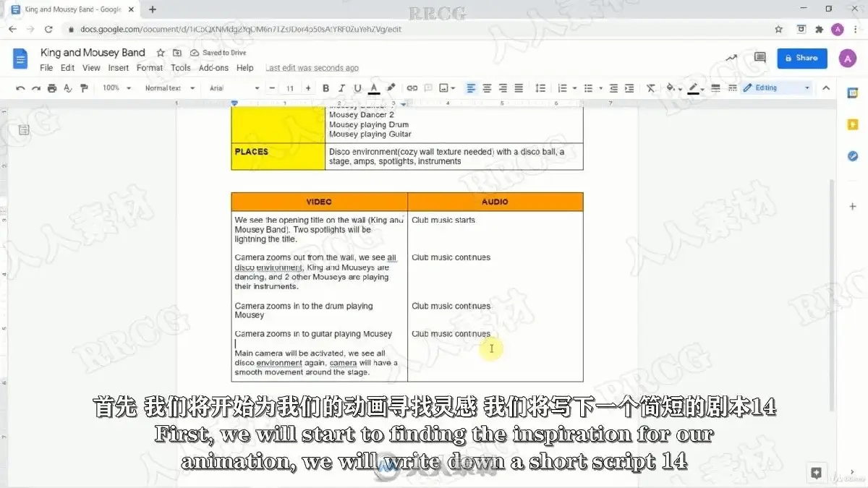868x488 pixels.
Task: Open the line spacing options
Action: click(x=540, y=88)
